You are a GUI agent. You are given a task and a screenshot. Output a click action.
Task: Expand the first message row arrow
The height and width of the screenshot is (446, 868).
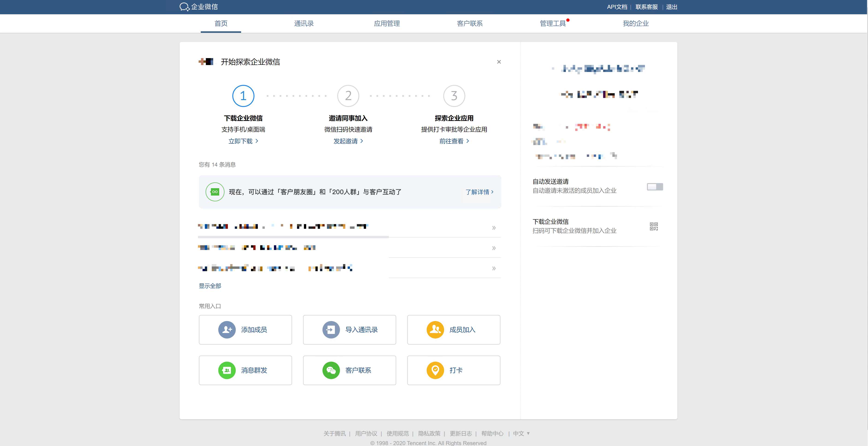pyautogui.click(x=494, y=228)
